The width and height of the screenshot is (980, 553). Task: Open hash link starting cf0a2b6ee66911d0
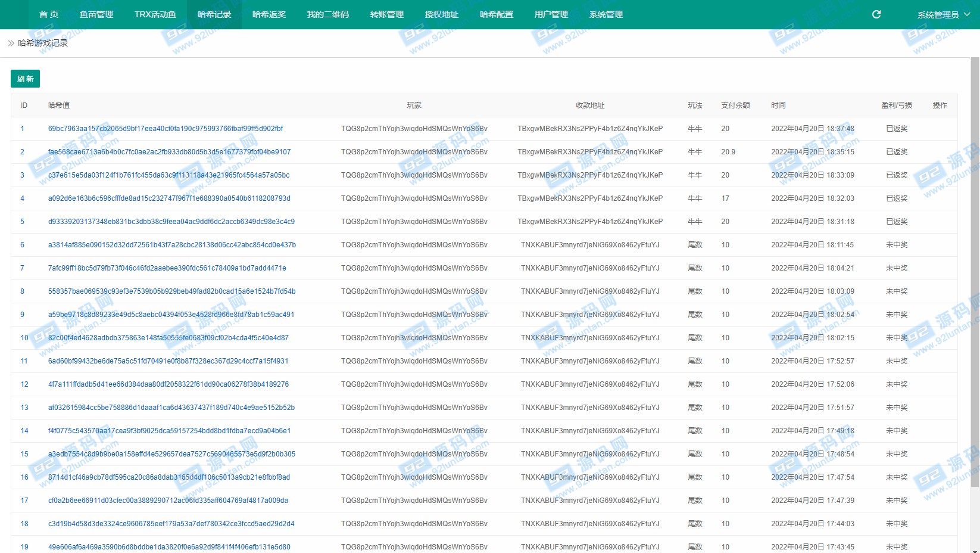(168, 501)
